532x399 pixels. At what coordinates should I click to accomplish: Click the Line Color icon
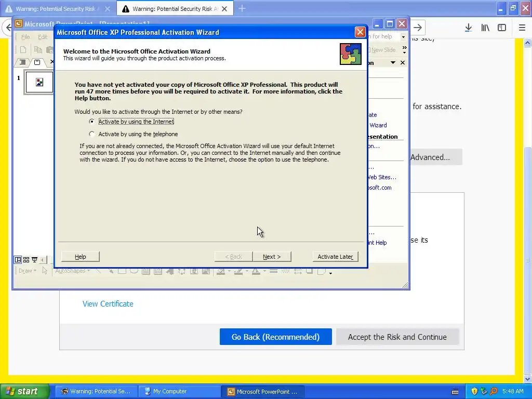238,271
